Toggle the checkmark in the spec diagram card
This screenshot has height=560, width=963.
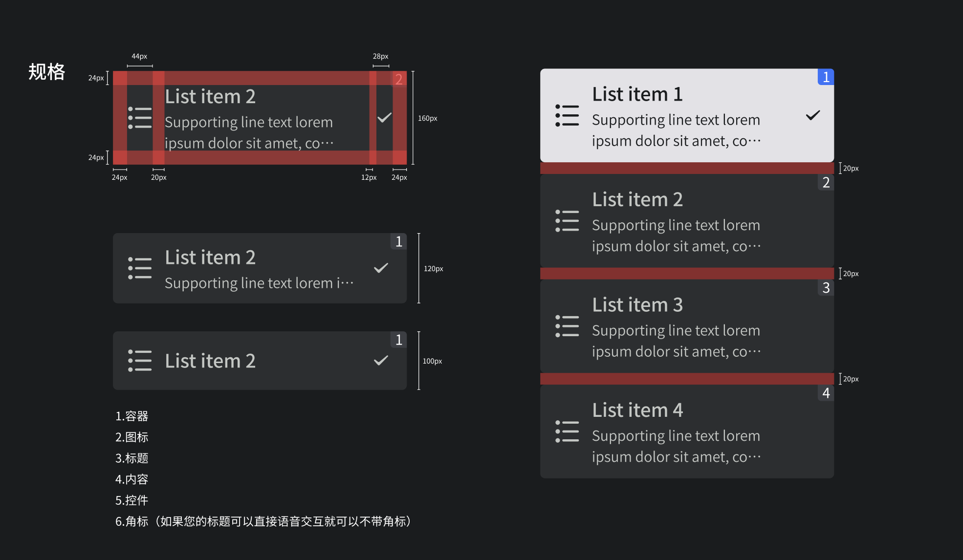[x=385, y=117]
